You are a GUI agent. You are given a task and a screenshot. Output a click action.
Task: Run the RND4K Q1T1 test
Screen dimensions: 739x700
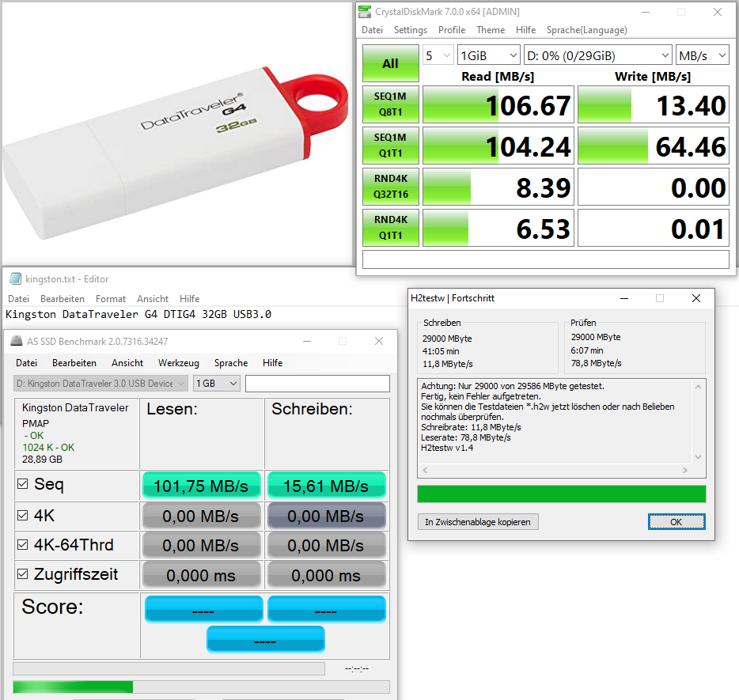(x=390, y=227)
